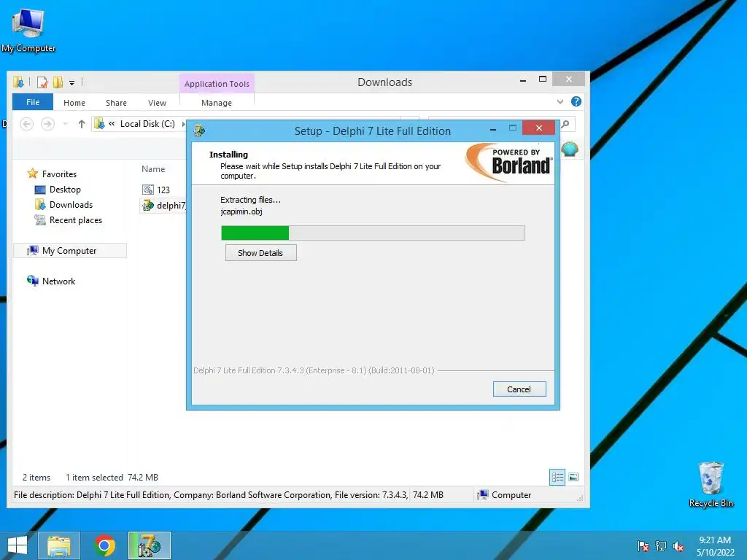
Task: Expand the address bar double chevron
Action: 112,124
